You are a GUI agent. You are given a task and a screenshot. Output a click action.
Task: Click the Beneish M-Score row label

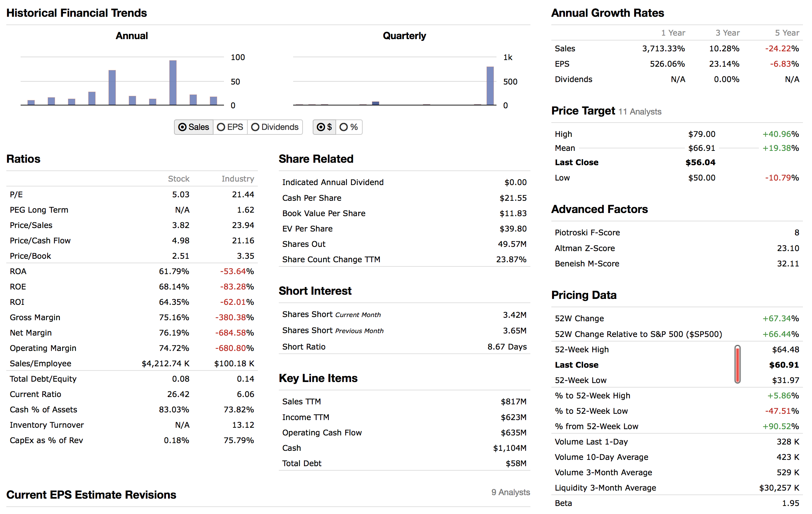point(587,264)
